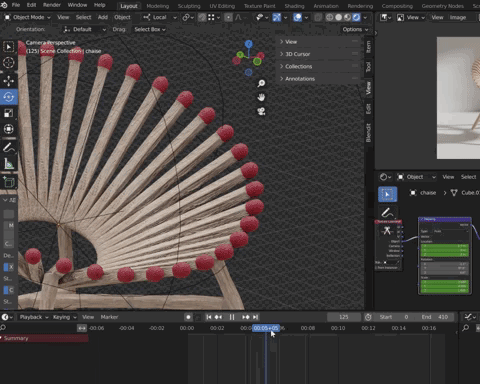Open the viewport Add menu
This screenshot has width=480, height=384.
coord(103,17)
